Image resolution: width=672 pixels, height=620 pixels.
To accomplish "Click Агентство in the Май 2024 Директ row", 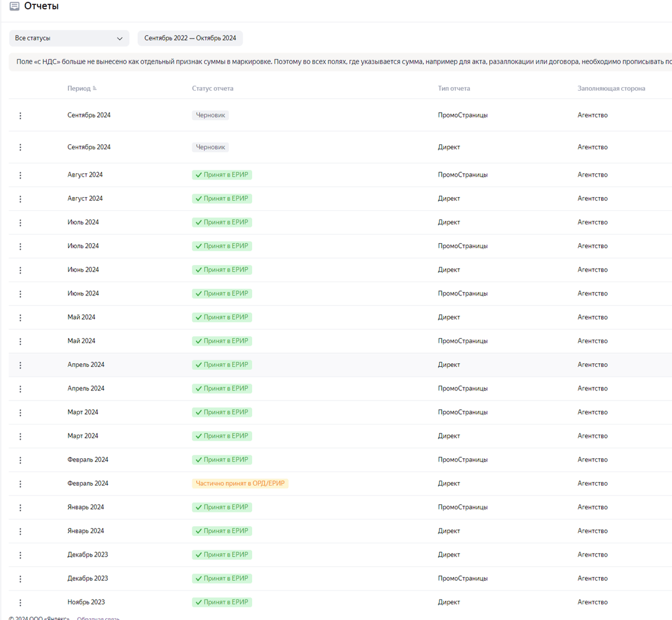I will pyautogui.click(x=593, y=317).
